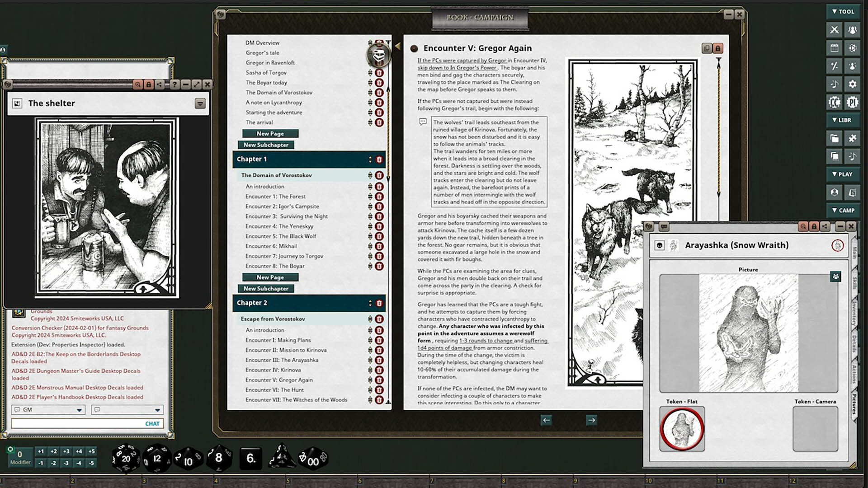Viewport: 868px width, 488px height.
Task: Click the share icon on The shelter window
Action: 159,84
